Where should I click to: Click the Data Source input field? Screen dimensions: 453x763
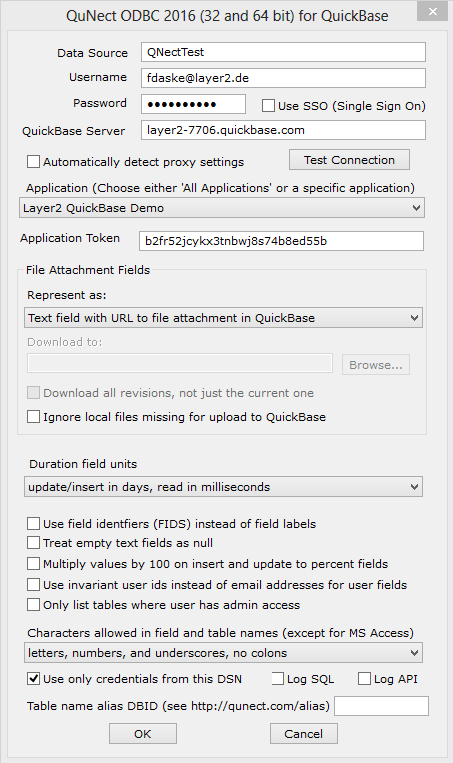(x=283, y=52)
